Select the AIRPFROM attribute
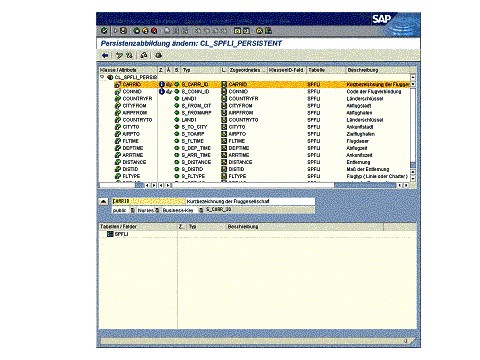Screen dimensions: 480x360 coord(135,113)
